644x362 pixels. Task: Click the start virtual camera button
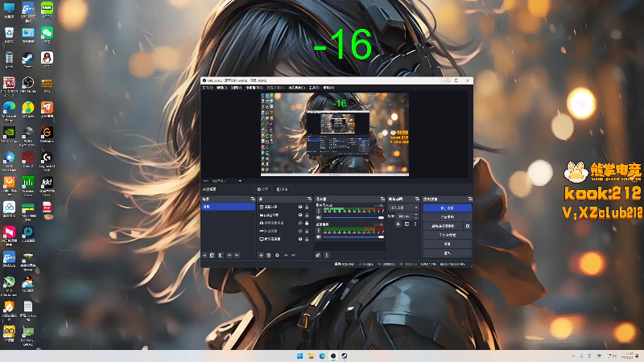[443, 226]
